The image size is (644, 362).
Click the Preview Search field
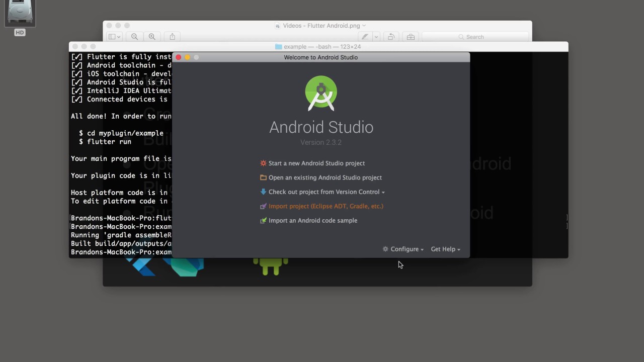[x=475, y=37]
